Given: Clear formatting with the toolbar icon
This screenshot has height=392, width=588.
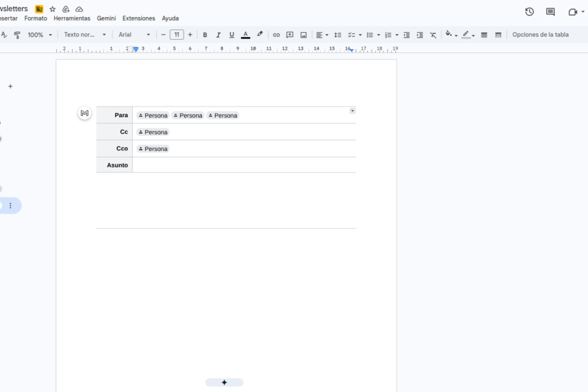Looking at the screenshot, I should pos(433,35).
